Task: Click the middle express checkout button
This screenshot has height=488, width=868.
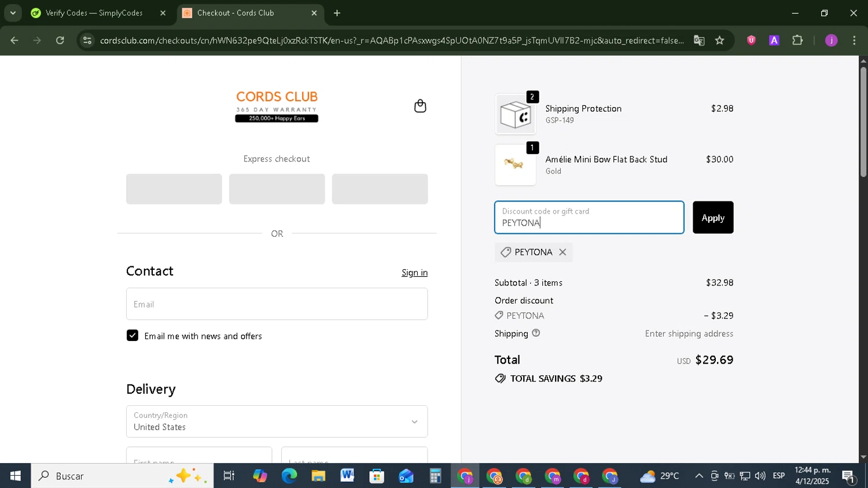Action: click(277, 189)
